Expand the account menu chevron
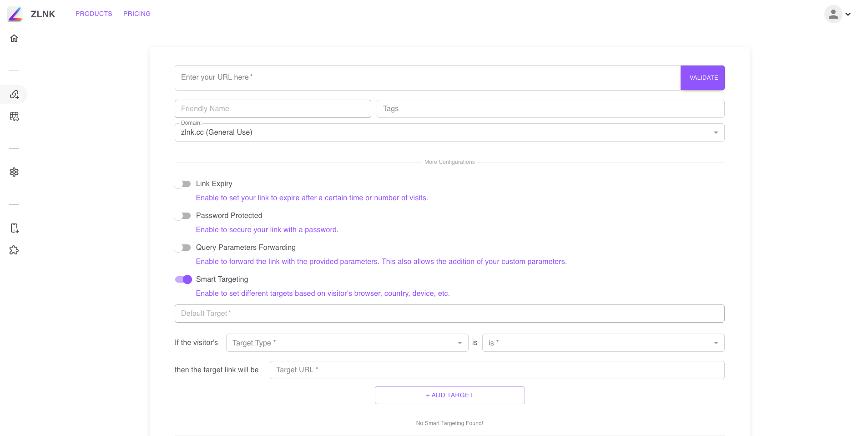This screenshot has height=436, width=868. [848, 14]
